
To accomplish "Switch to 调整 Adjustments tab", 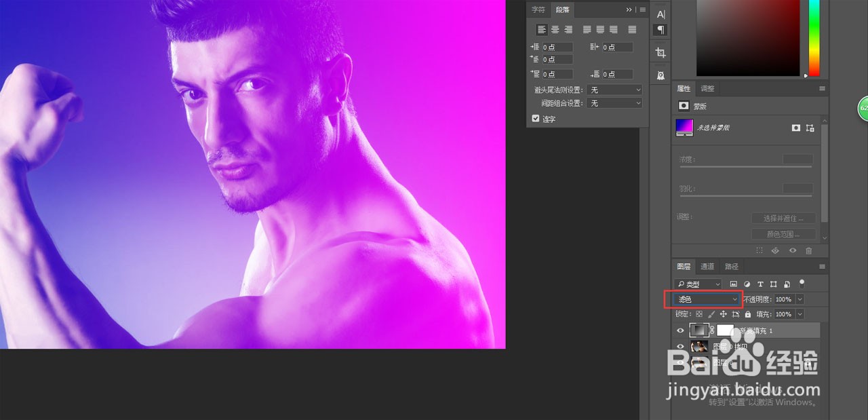I will pos(707,89).
